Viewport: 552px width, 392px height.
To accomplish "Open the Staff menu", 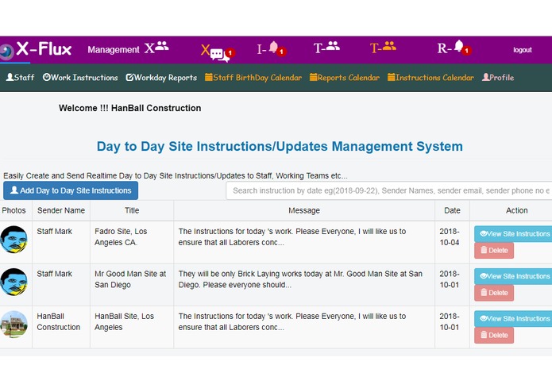I will [x=20, y=77].
